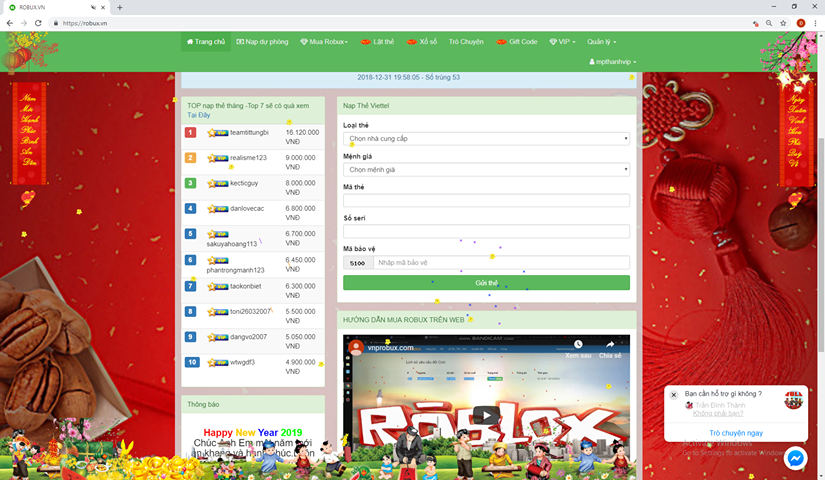
Task: Open the Lật thẻ page
Action: pyautogui.click(x=377, y=42)
